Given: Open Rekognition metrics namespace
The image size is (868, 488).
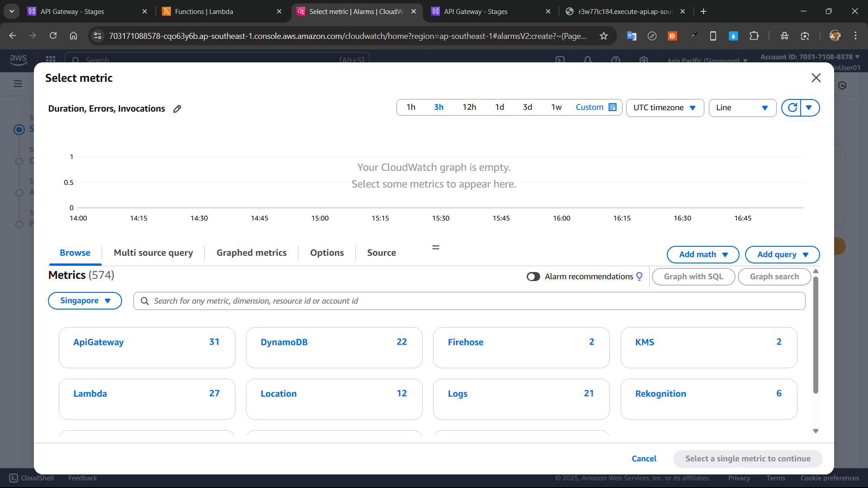Looking at the screenshot, I should click(709, 399).
